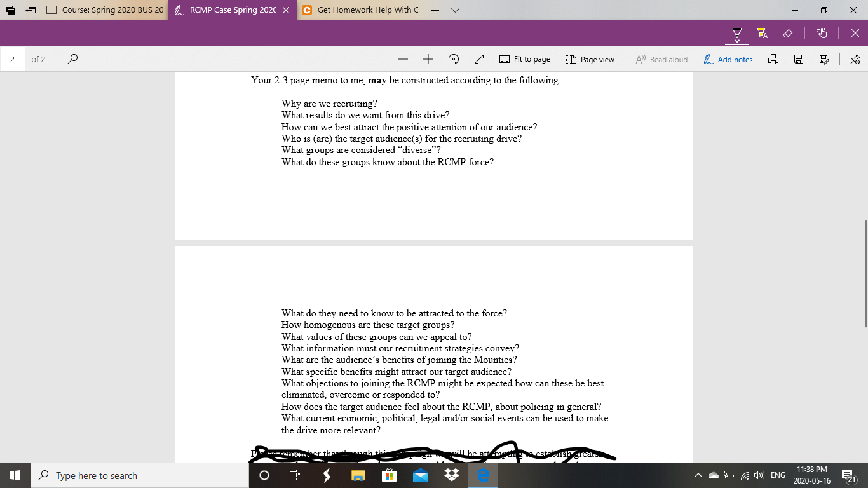
Task: Launch Microsoft Store from the taskbar
Action: [389, 475]
